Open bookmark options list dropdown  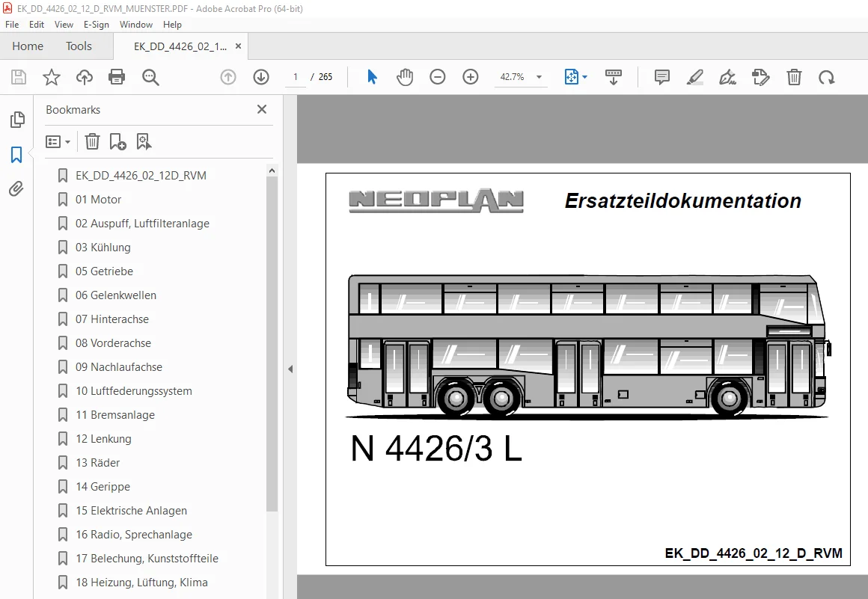(58, 141)
